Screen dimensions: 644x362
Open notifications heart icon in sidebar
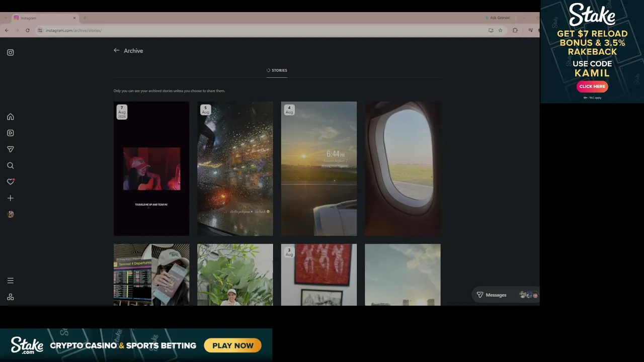coord(10,182)
